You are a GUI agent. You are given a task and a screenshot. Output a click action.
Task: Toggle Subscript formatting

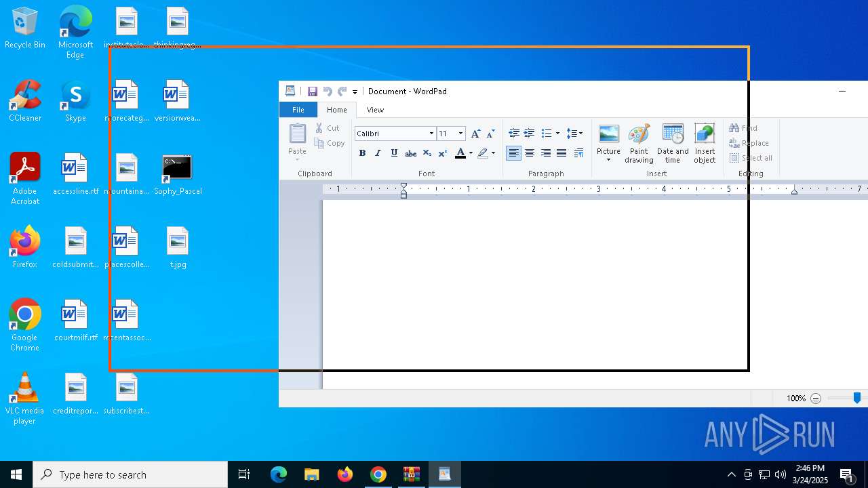coord(427,153)
